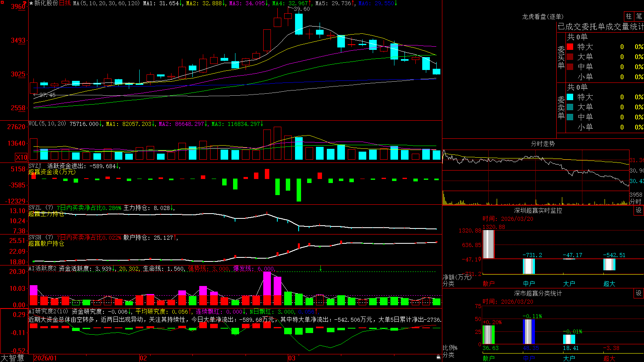
Task: Click the star icon before 新化股份
Action: coord(31,3)
